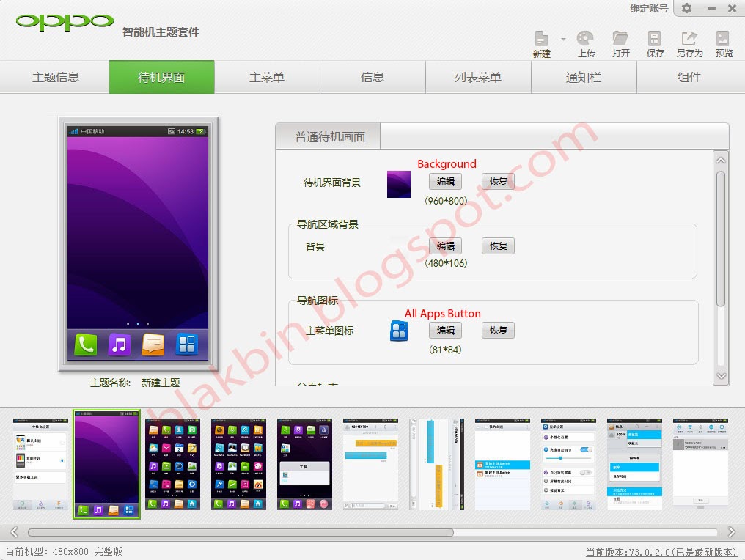Viewport: 745px width, 560px height.
Task: Select the 组件 tab
Action: point(689,77)
